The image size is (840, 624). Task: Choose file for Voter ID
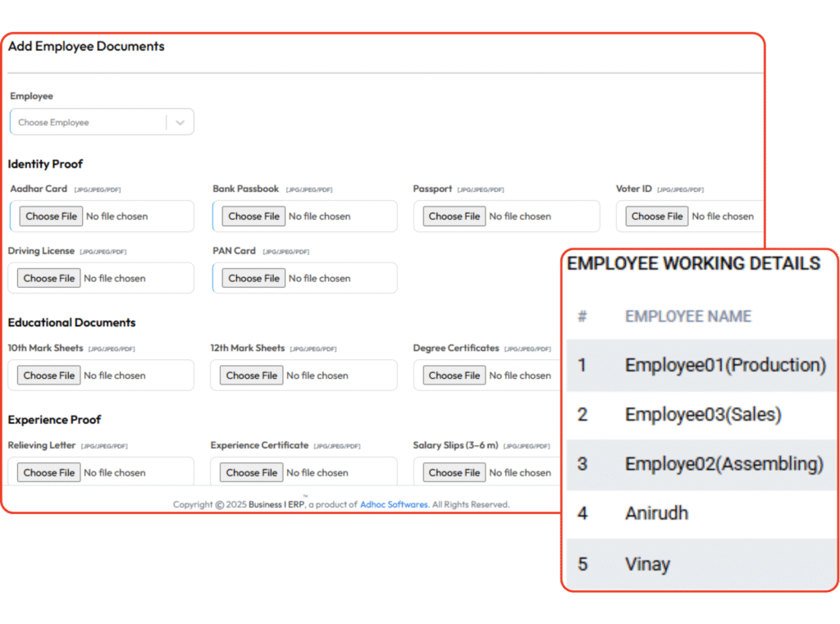pyautogui.click(x=657, y=216)
